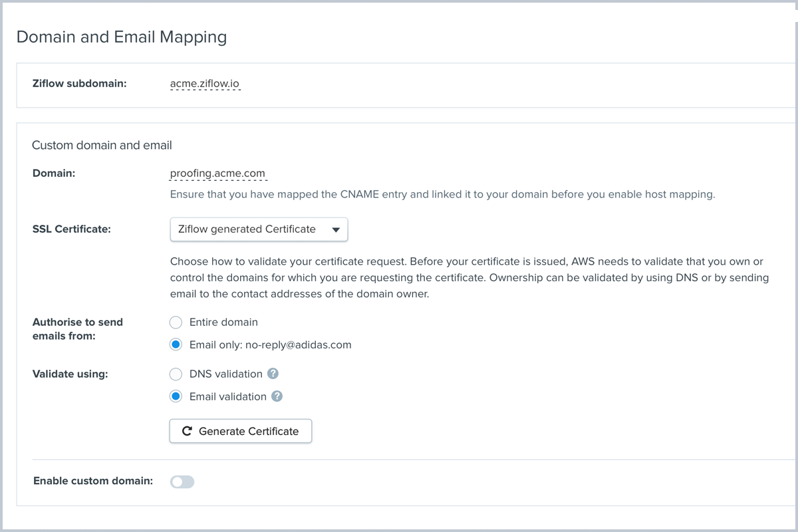Screen dimensions: 798x532
Task: Select Email only: no-reply@adidas.com option
Action: (x=176, y=345)
